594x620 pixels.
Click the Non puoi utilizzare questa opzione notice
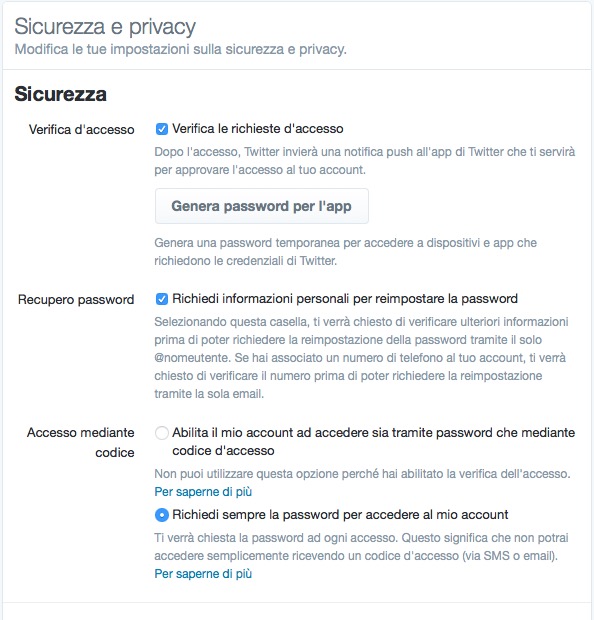click(x=362, y=474)
